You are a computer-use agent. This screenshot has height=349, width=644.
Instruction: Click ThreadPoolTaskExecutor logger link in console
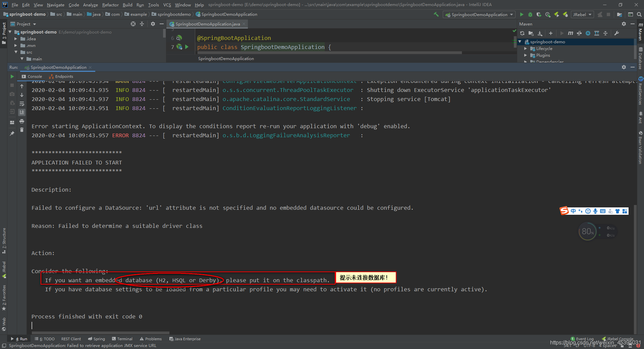click(288, 90)
